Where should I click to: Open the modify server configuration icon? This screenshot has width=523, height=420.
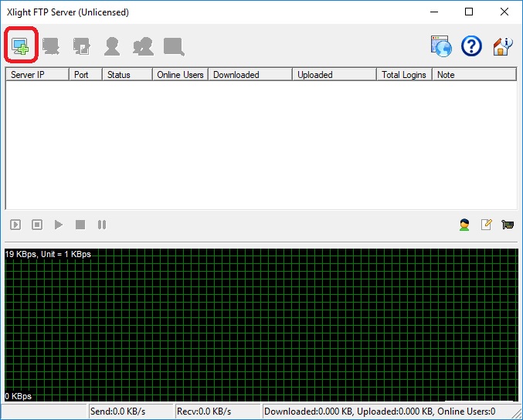tap(81, 46)
